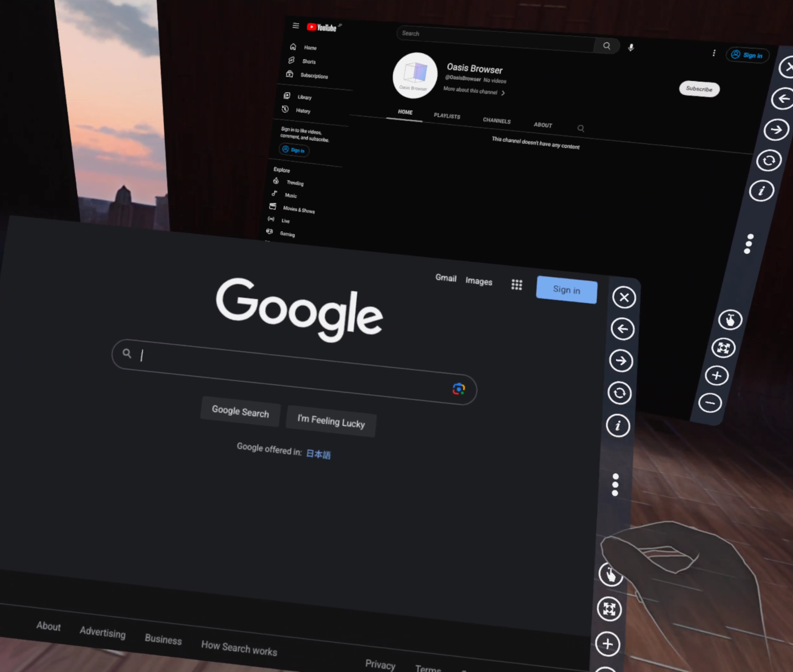Expand 'More about this channel' chevron

click(503, 93)
